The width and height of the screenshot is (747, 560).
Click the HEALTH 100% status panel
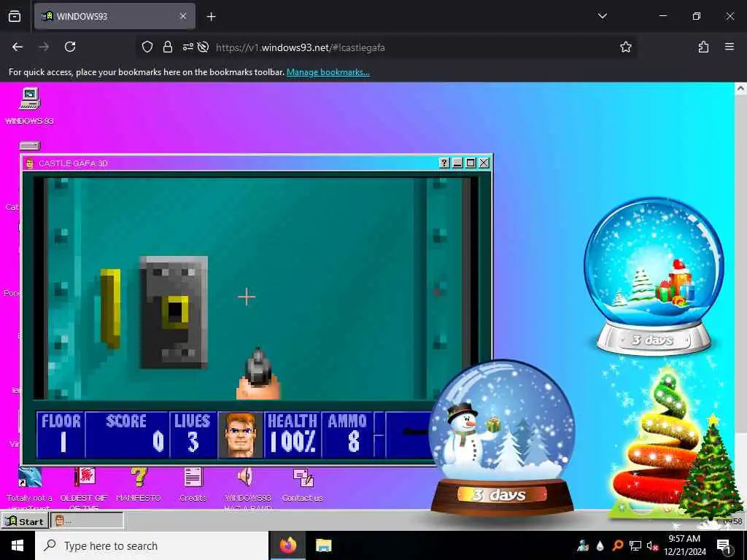(x=292, y=435)
